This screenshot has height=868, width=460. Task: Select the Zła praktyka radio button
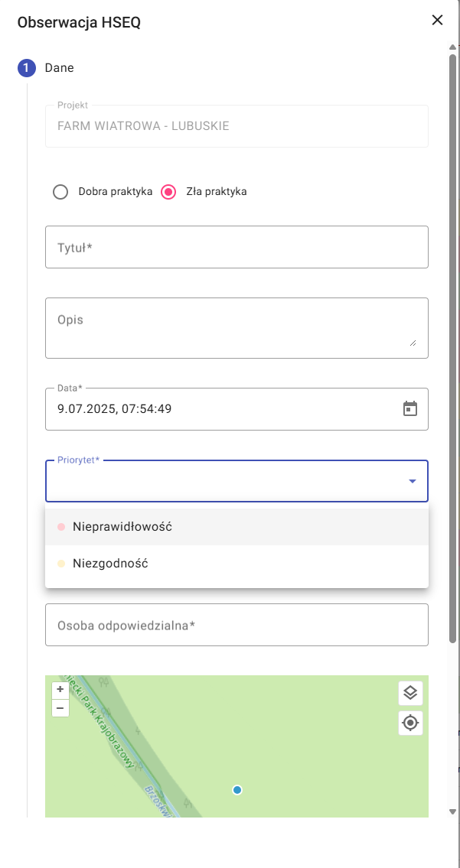click(x=169, y=191)
